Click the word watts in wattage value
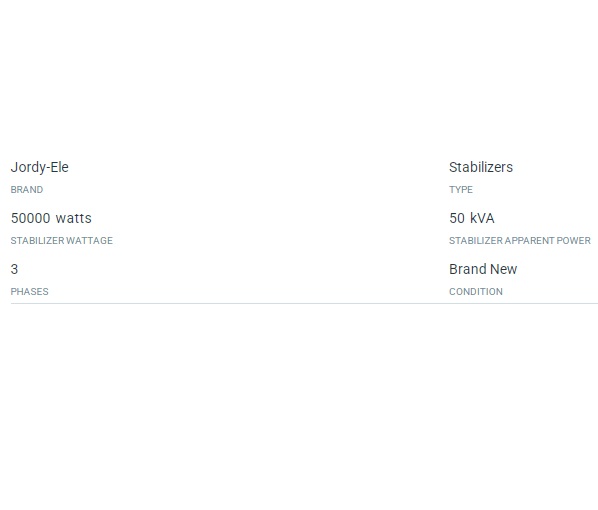 [74, 219]
